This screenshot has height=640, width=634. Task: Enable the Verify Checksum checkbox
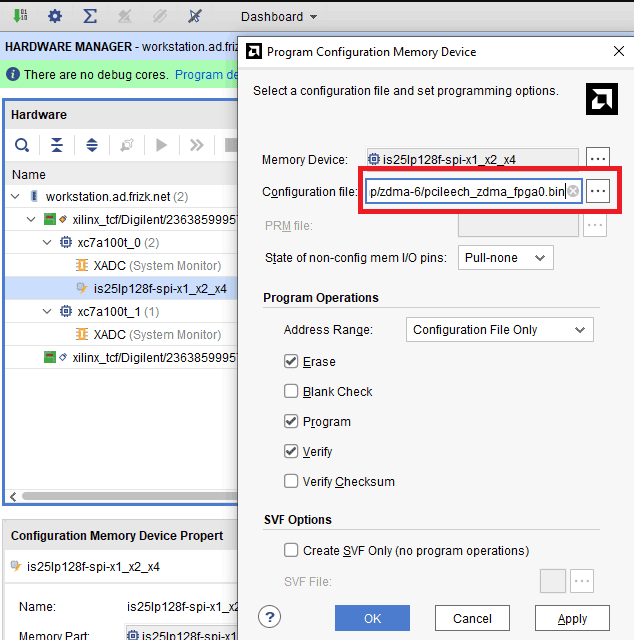(291, 481)
